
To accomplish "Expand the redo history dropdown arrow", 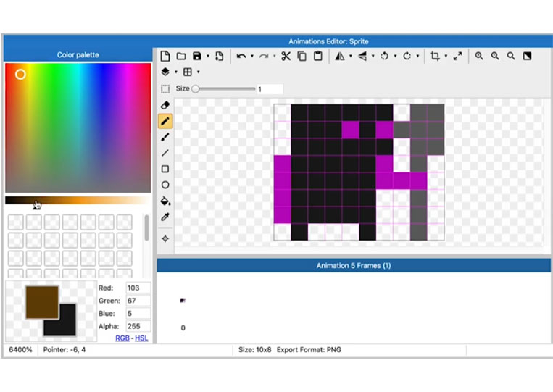I will 274,56.
